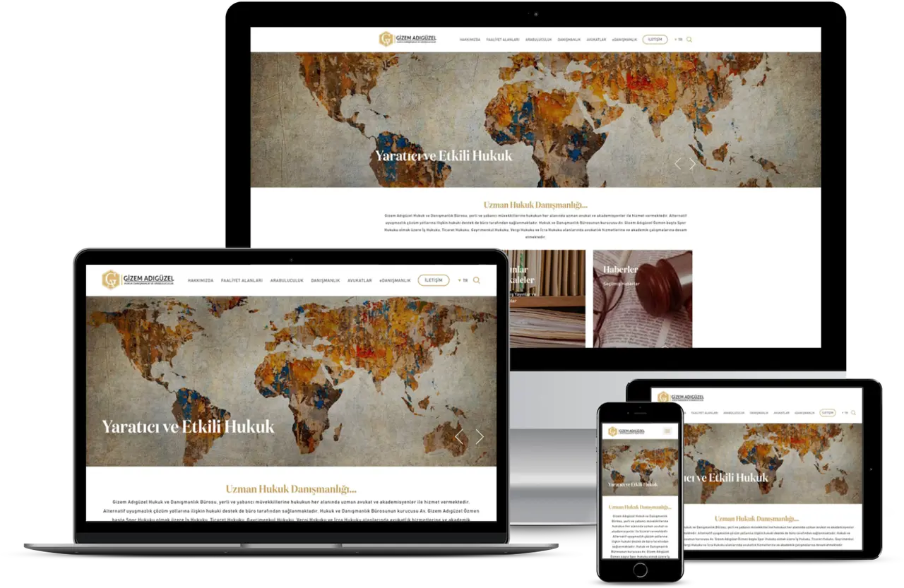Open eDANIŞMANLIK menu on desktop monitor
The image size is (904, 588).
pyautogui.click(x=624, y=40)
